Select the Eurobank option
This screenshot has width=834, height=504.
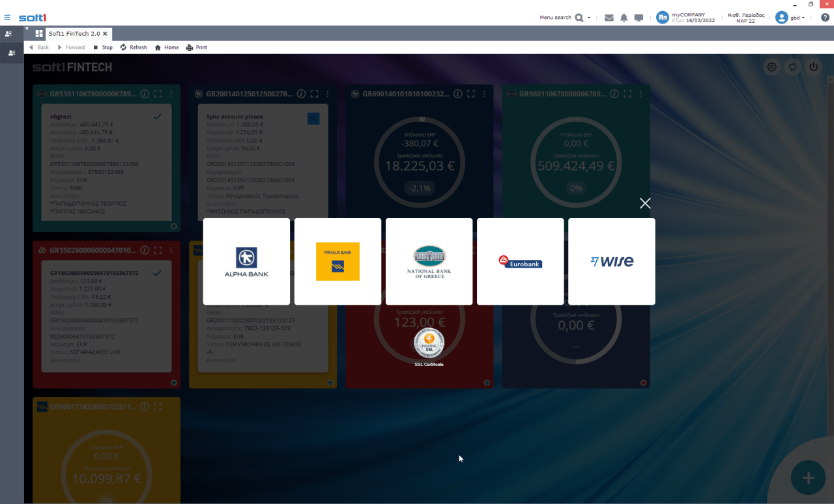click(x=520, y=261)
